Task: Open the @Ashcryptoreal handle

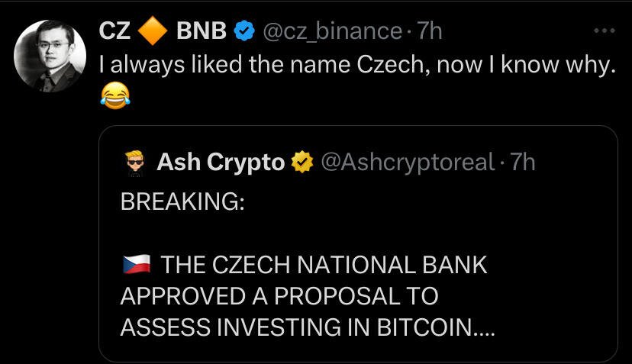Action: [x=408, y=162]
